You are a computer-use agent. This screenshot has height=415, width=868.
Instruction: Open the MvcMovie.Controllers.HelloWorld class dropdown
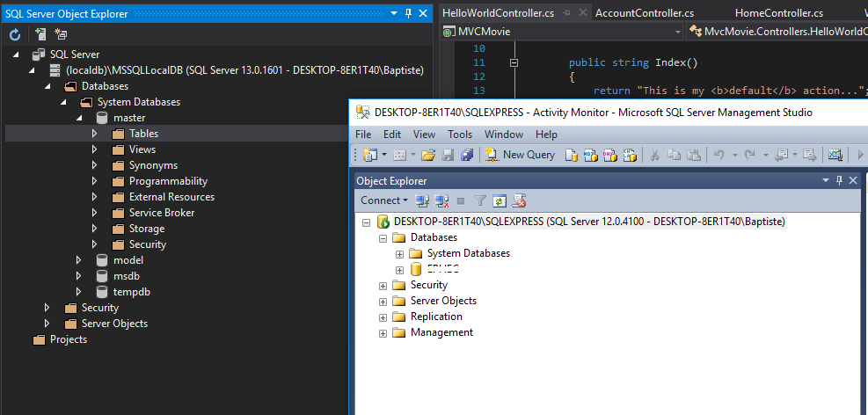(x=777, y=33)
